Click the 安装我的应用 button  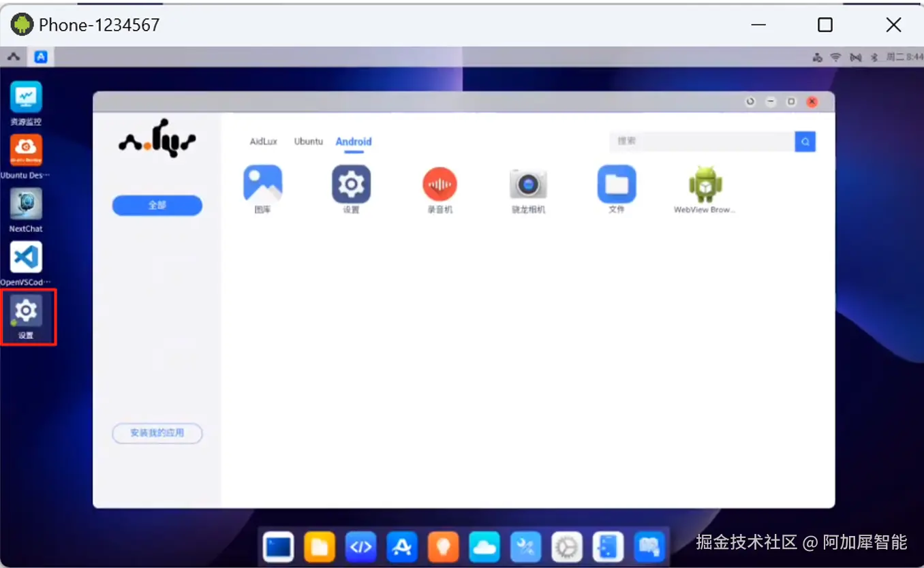tap(157, 433)
